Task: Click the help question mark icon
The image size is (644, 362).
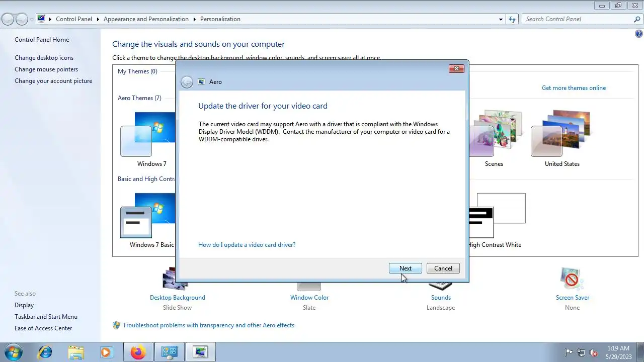Action: point(639,34)
